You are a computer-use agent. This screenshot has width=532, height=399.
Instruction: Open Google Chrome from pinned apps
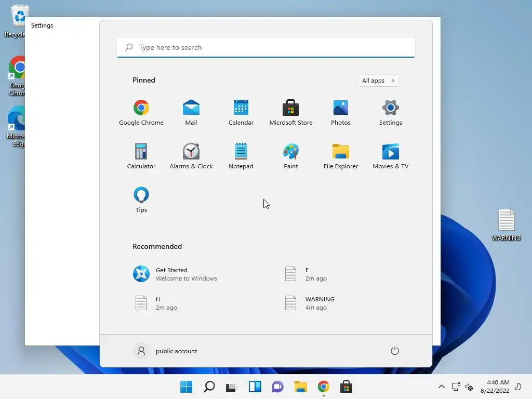pyautogui.click(x=141, y=113)
